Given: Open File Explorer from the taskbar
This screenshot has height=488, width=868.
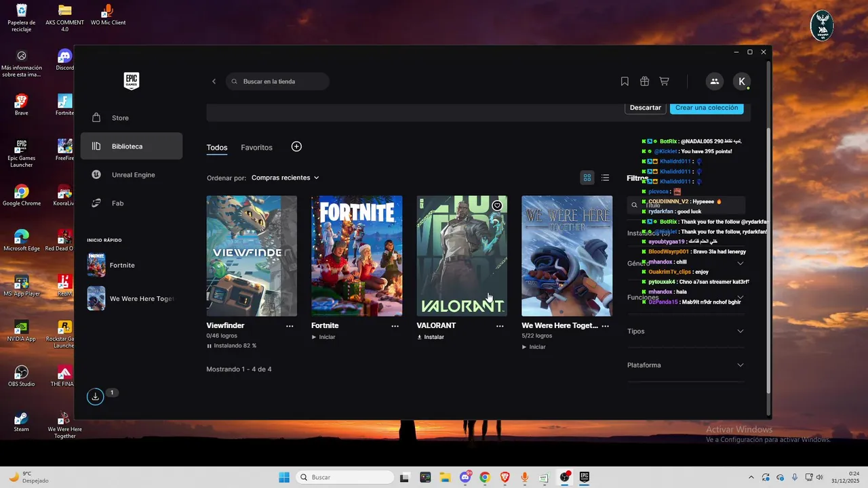Looking at the screenshot, I should pos(445,477).
